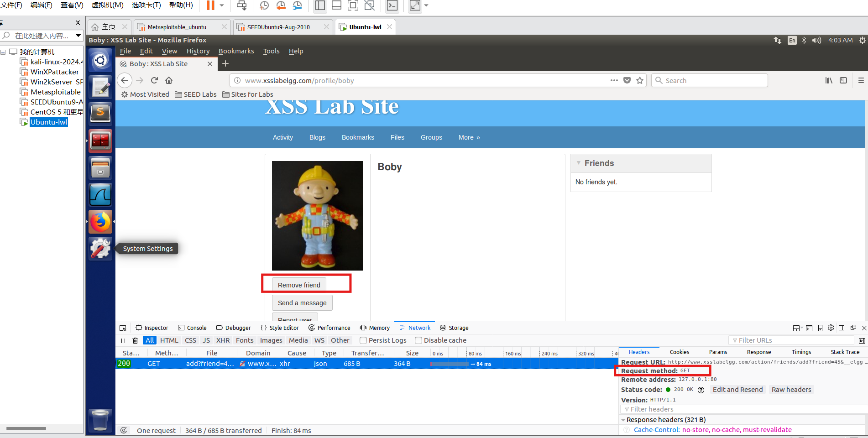Enable Persist Logs checkbox
The height and width of the screenshot is (438, 868).
[363, 340]
